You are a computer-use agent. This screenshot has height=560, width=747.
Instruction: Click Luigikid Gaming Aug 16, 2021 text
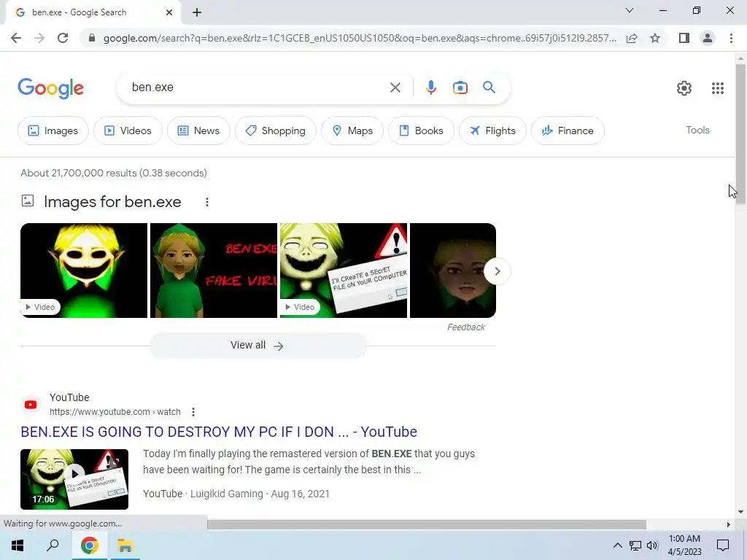(x=260, y=494)
